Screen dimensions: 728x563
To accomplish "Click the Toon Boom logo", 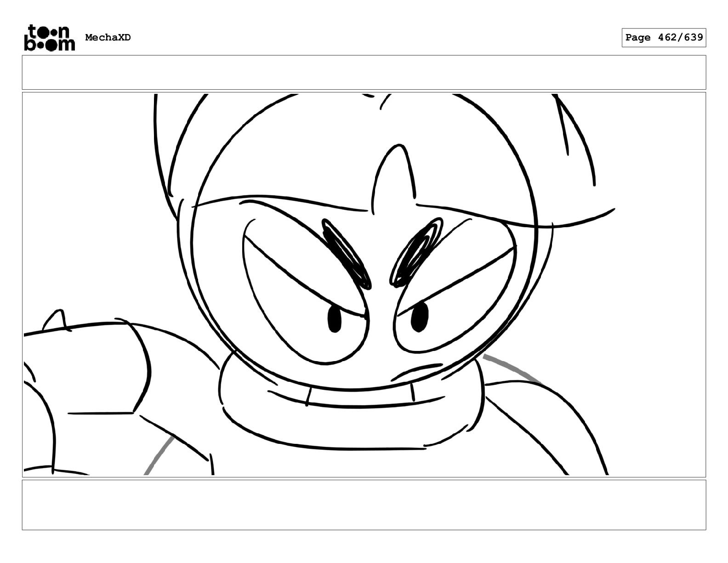I will (49, 37).
